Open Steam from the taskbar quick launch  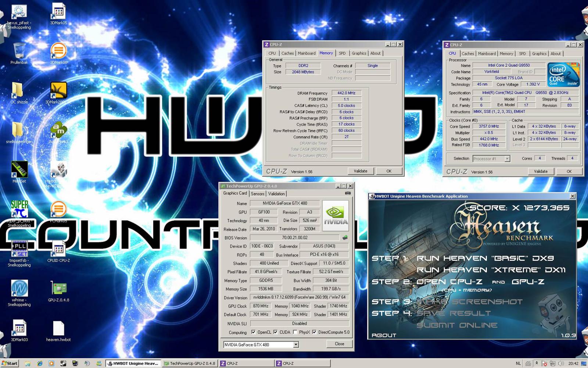pos(63,363)
